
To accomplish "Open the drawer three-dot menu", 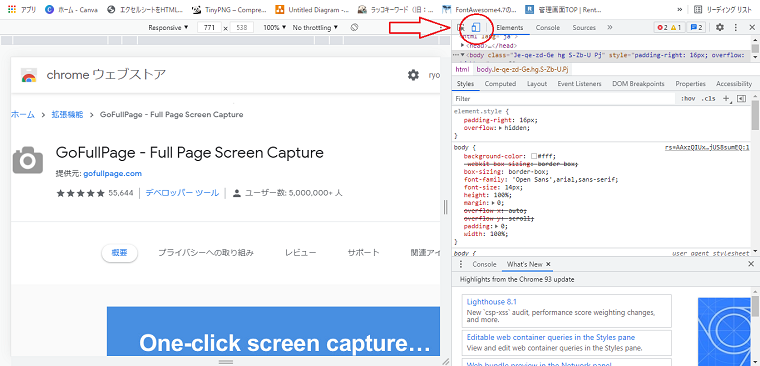I will tap(461, 264).
